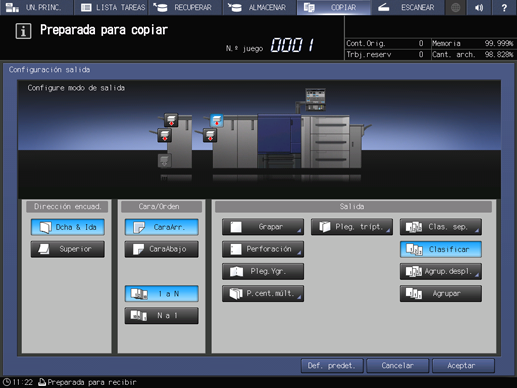Toggle Pleg.Ygr. fold and staple
Image resolution: width=517 pixels, height=388 pixels.
263,271
